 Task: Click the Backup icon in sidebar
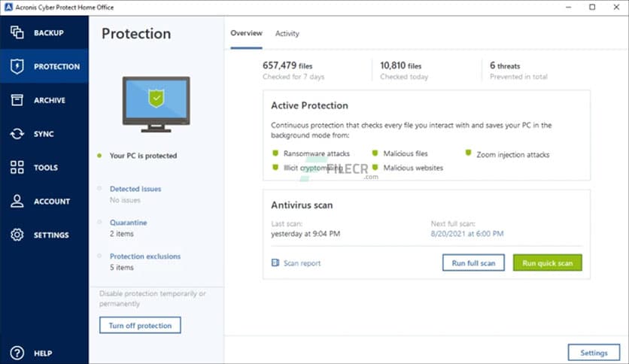coord(17,33)
